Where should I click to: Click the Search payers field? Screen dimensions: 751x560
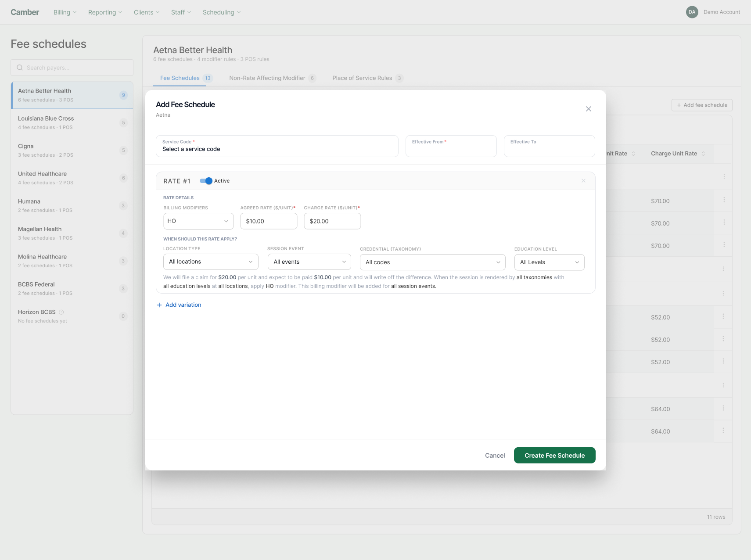click(72, 68)
